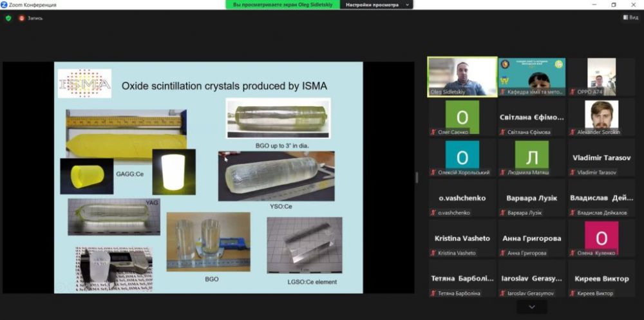The height and width of the screenshot is (320, 644).
Task: Click the Vladimir Tarasov participant tile
Action: click(x=601, y=158)
